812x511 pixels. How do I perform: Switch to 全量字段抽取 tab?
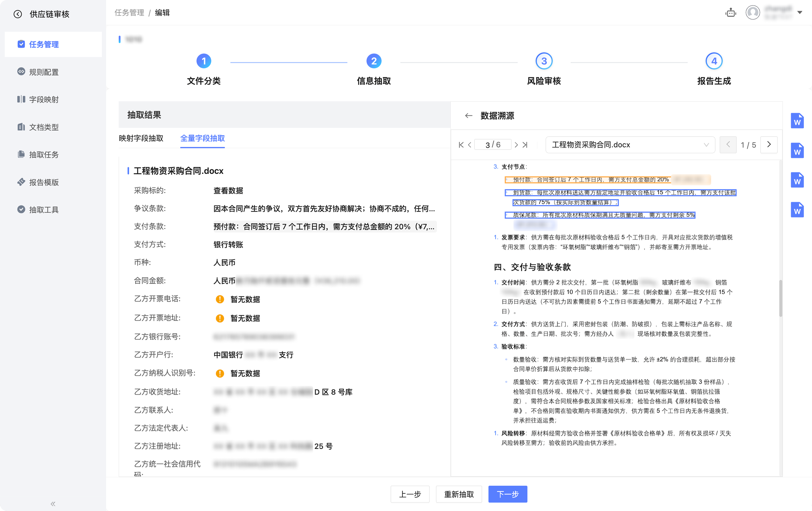(x=202, y=138)
